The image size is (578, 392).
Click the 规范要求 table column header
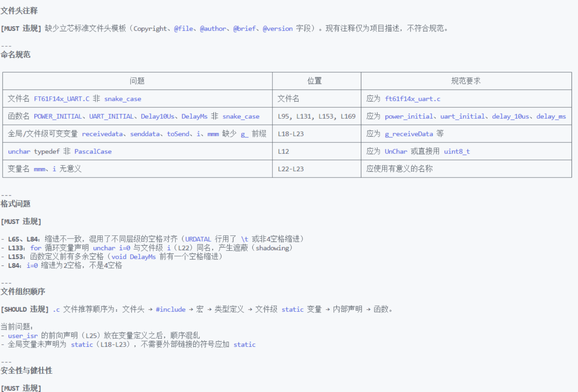466,81
